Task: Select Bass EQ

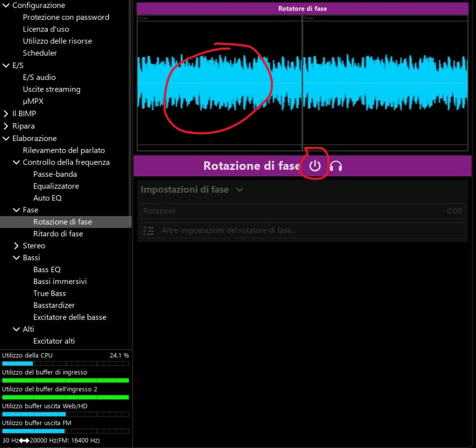Action: coord(47,270)
